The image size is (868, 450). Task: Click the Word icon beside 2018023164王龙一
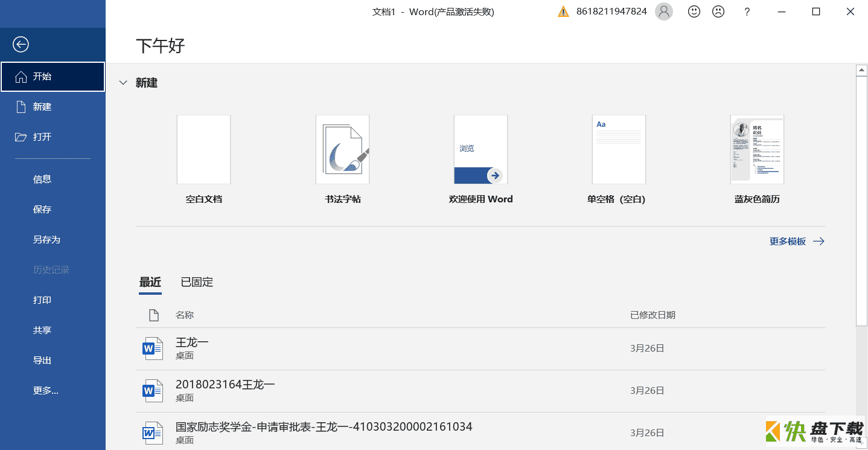click(x=153, y=391)
